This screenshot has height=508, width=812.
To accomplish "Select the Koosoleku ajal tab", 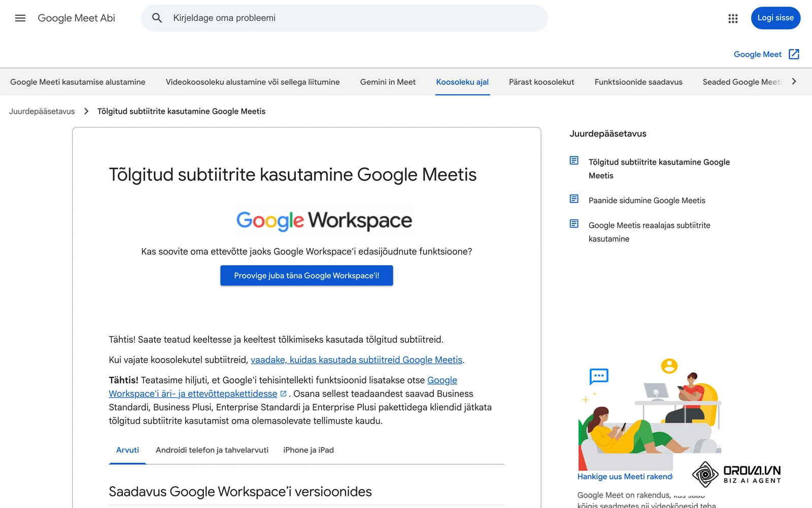I will 462,82.
